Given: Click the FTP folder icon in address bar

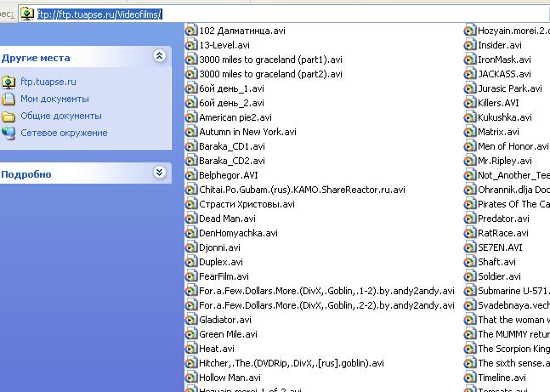Looking at the screenshot, I should [x=27, y=14].
